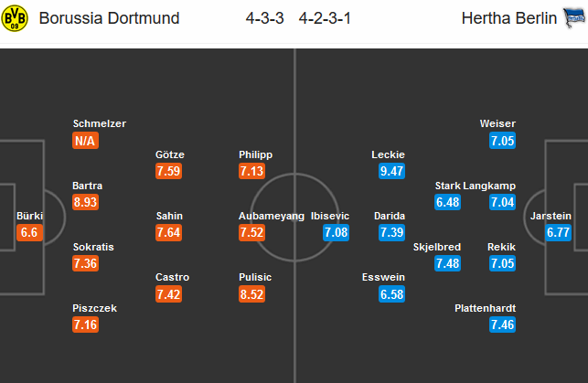Select Stark's 6.48 rating badge

[448, 202]
